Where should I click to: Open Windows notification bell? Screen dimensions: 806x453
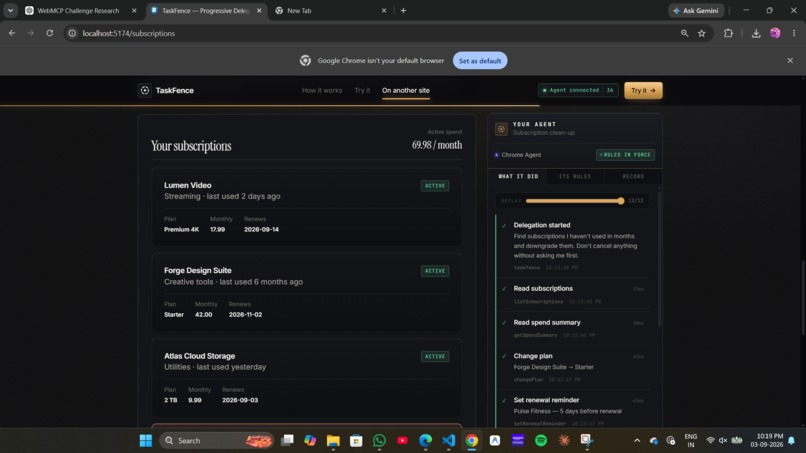[x=792, y=441]
